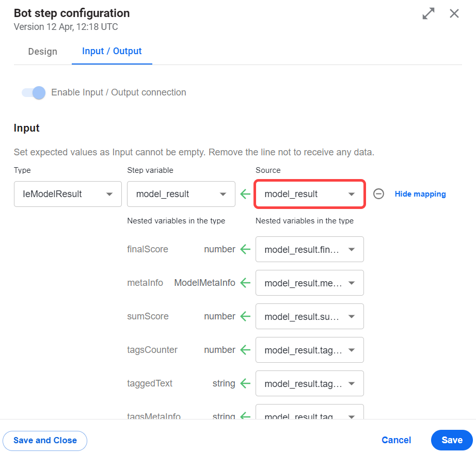Open the sumScore source dropdown
Screen dimensions: 476x452
tap(310, 316)
